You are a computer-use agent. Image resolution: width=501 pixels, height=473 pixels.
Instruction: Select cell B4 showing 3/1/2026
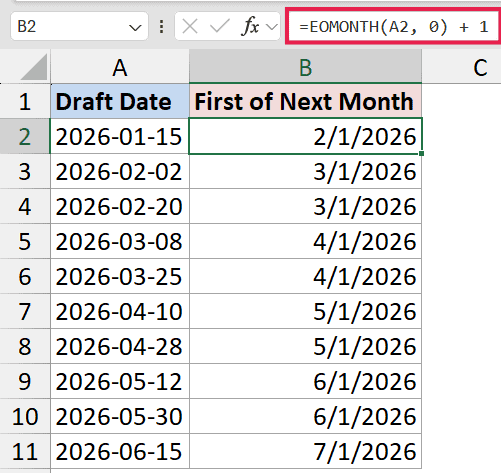coord(305,206)
